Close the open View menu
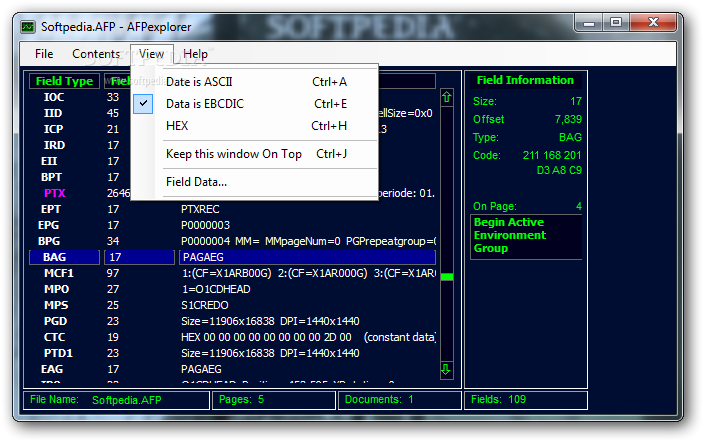Image resolution: width=704 pixels, height=442 pixels. coord(151,54)
